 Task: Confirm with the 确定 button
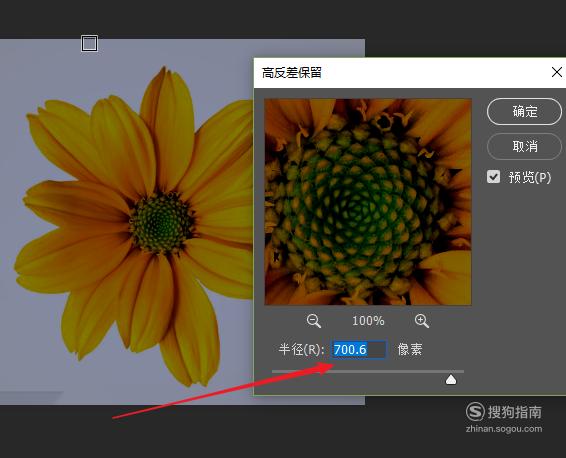click(x=524, y=112)
